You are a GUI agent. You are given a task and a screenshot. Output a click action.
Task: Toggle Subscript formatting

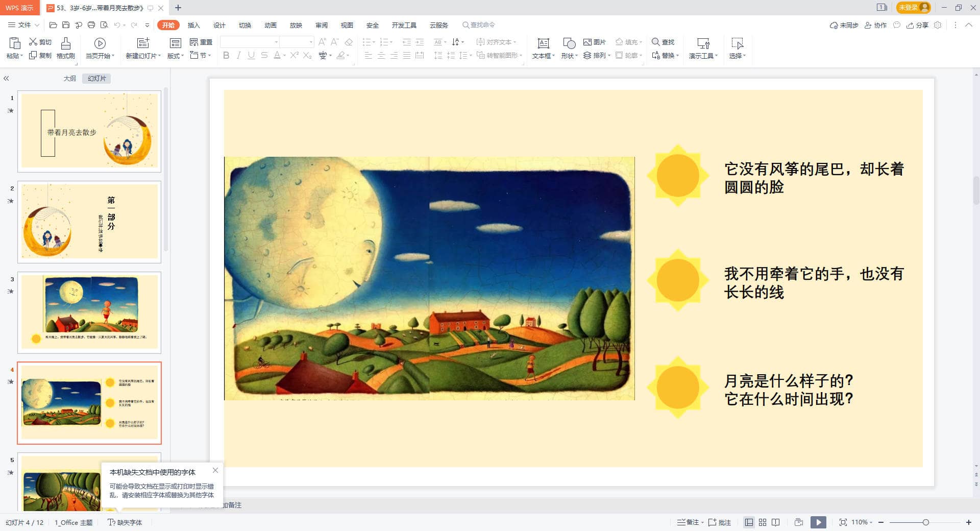click(307, 55)
